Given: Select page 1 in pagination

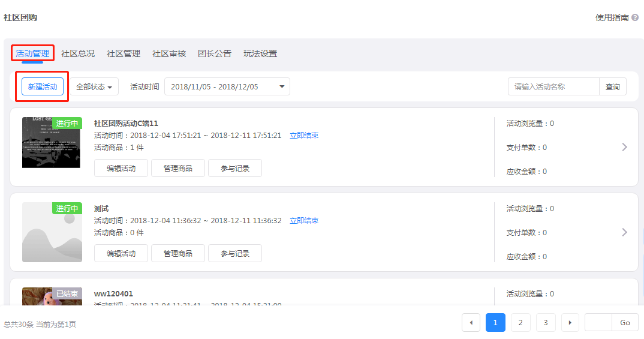Looking at the screenshot, I should click(x=495, y=323).
